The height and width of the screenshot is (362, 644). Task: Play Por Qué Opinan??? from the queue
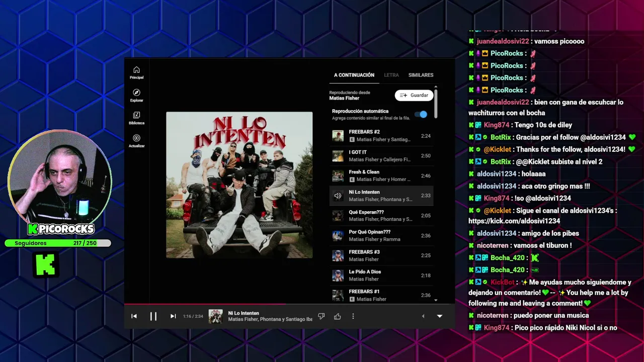(x=381, y=235)
